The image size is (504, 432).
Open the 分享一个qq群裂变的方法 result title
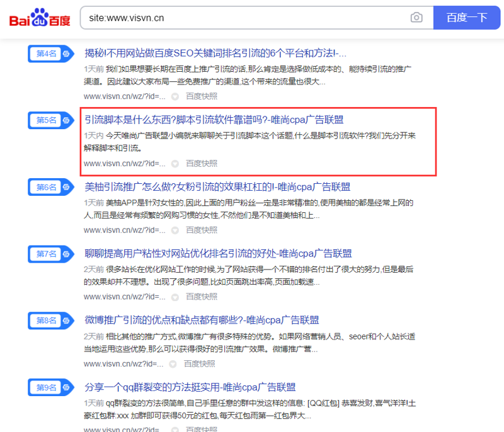pos(190,387)
